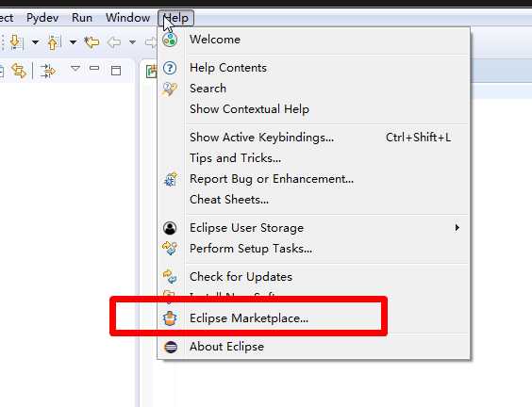Open the Window menu
The width and height of the screenshot is (532, 407).
(128, 18)
